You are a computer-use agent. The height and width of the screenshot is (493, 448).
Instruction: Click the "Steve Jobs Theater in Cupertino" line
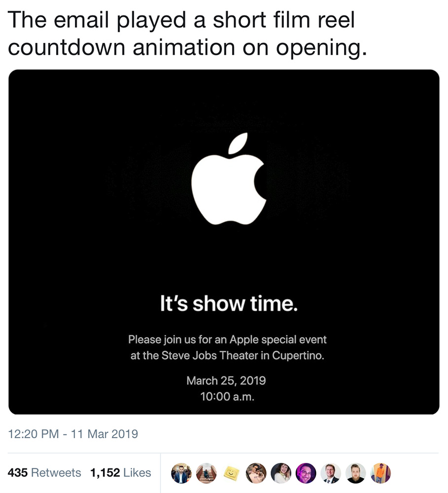click(227, 356)
